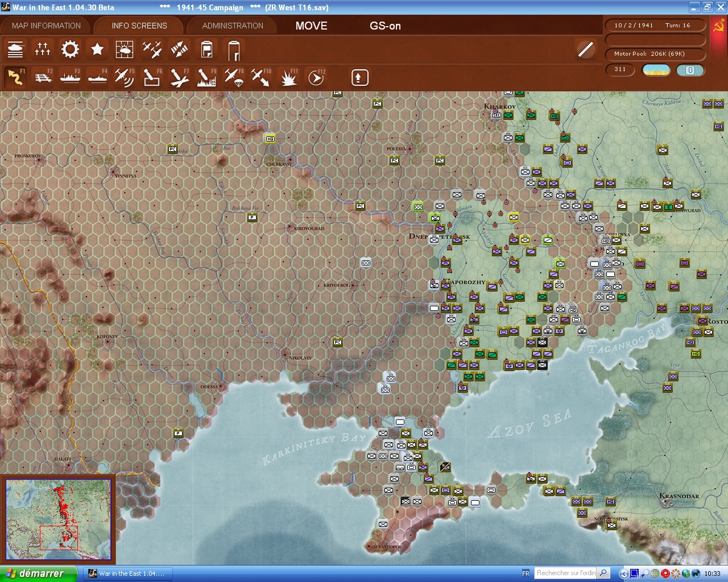728x582 pixels.
Task: Open the INFO SCREENS tab
Action: pyautogui.click(x=139, y=26)
